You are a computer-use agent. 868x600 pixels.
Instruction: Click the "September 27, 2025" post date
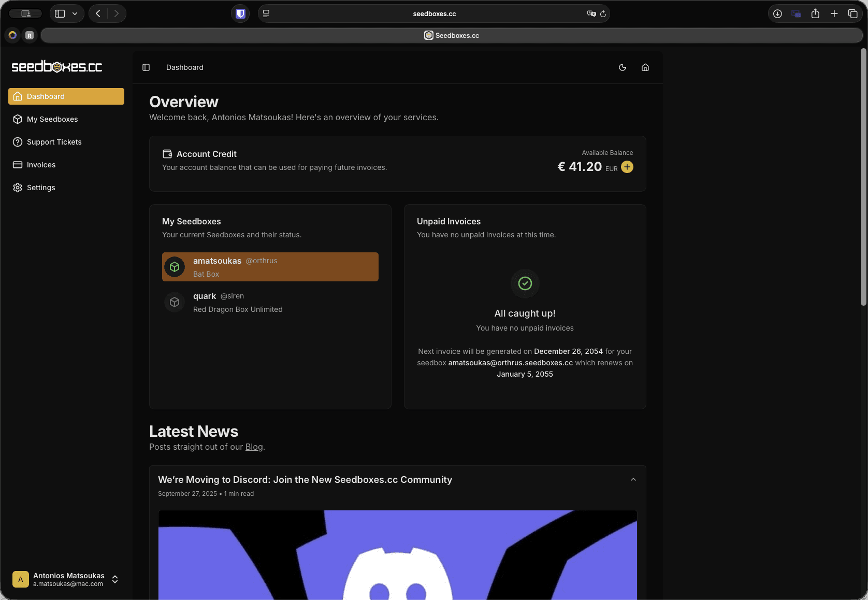pos(187,494)
